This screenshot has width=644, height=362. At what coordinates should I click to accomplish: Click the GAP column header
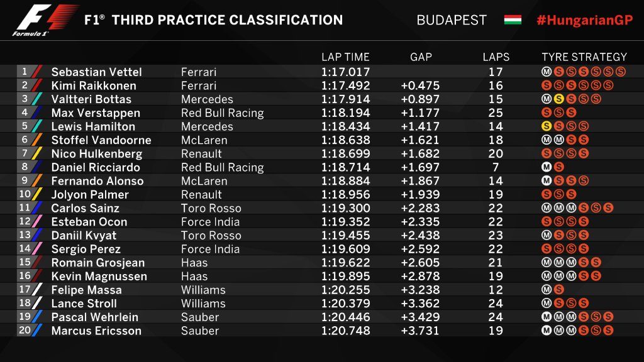[x=421, y=57]
